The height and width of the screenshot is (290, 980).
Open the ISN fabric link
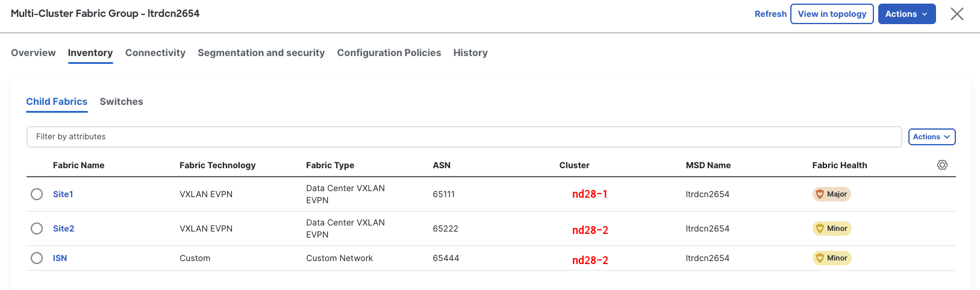coord(60,258)
